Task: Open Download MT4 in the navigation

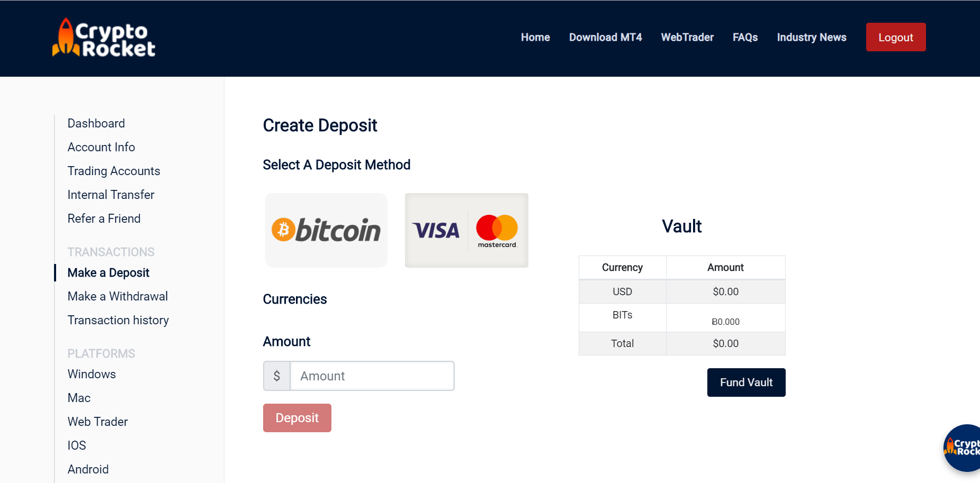Action: (605, 37)
